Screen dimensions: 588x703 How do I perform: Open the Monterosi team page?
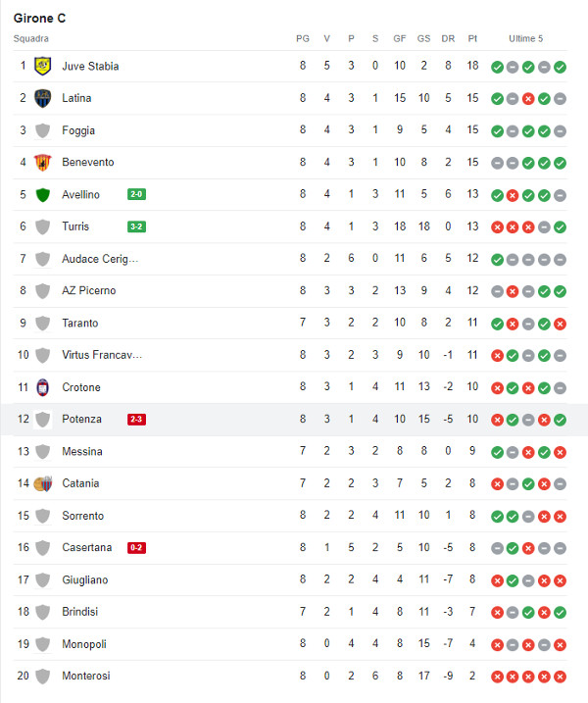tap(85, 677)
